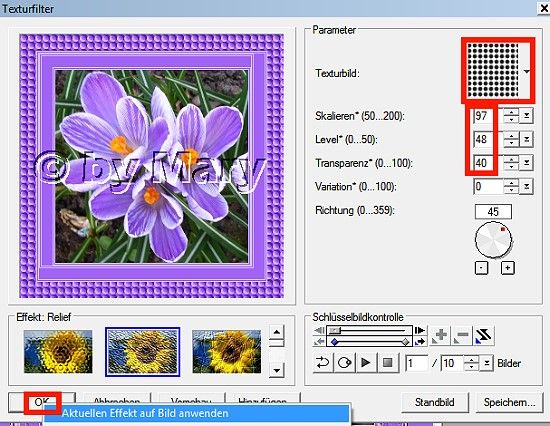
Task: Click the Texturbild dotted texture thumbnail
Action: pyautogui.click(x=493, y=70)
